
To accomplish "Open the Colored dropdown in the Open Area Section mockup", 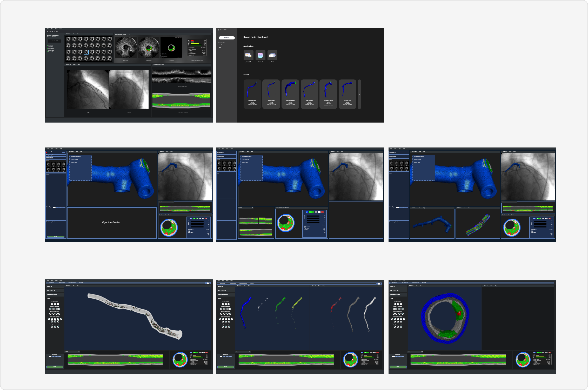I will [x=166, y=202].
